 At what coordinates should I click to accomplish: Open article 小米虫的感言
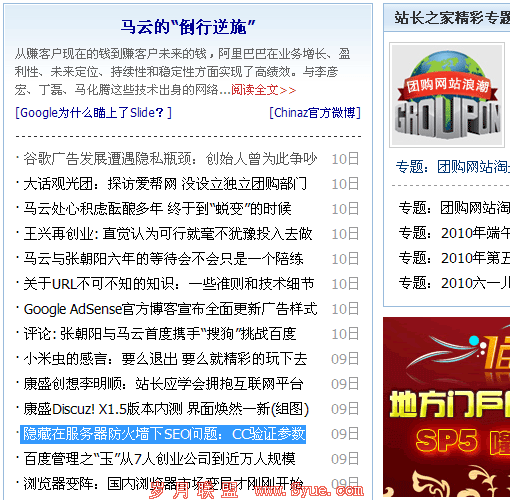pos(165,359)
